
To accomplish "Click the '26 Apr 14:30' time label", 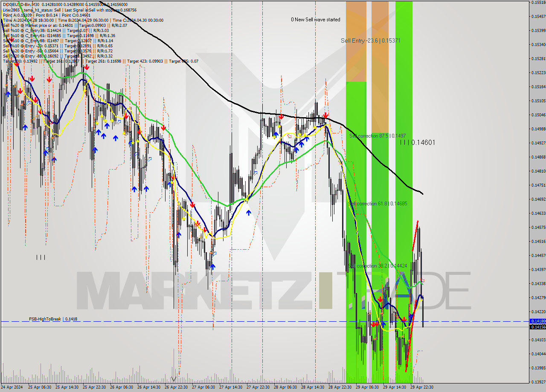I will point(149,387).
